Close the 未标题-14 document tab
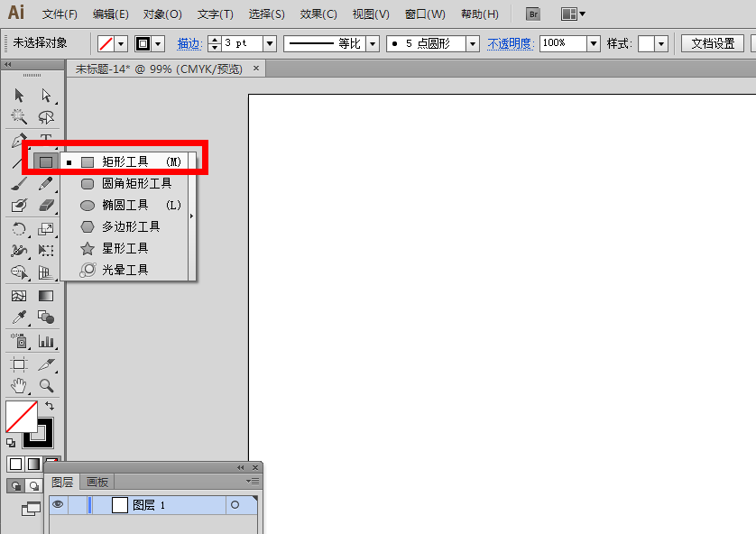The width and height of the screenshot is (756, 534). [x=256, y=69]
